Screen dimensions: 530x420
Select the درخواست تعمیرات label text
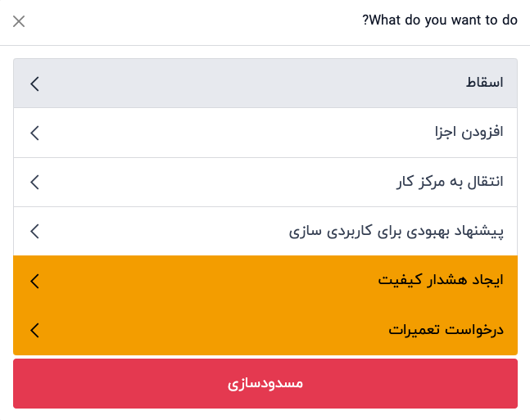coord(446,330)
